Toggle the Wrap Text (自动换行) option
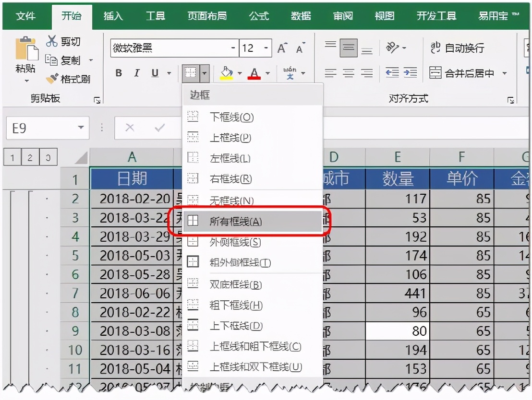 456,48
